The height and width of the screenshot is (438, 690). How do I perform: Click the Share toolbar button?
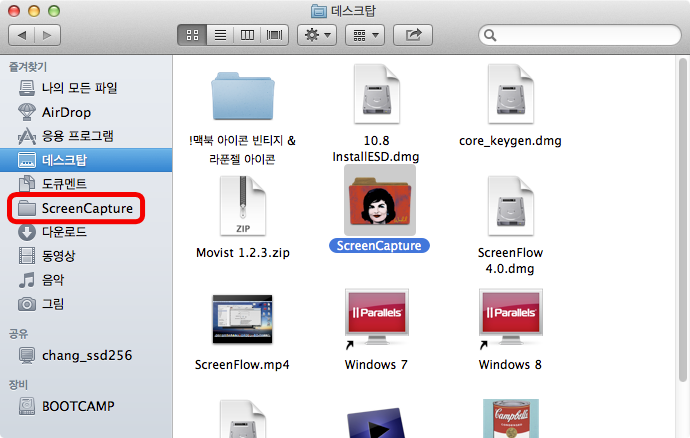click(413, 35)
